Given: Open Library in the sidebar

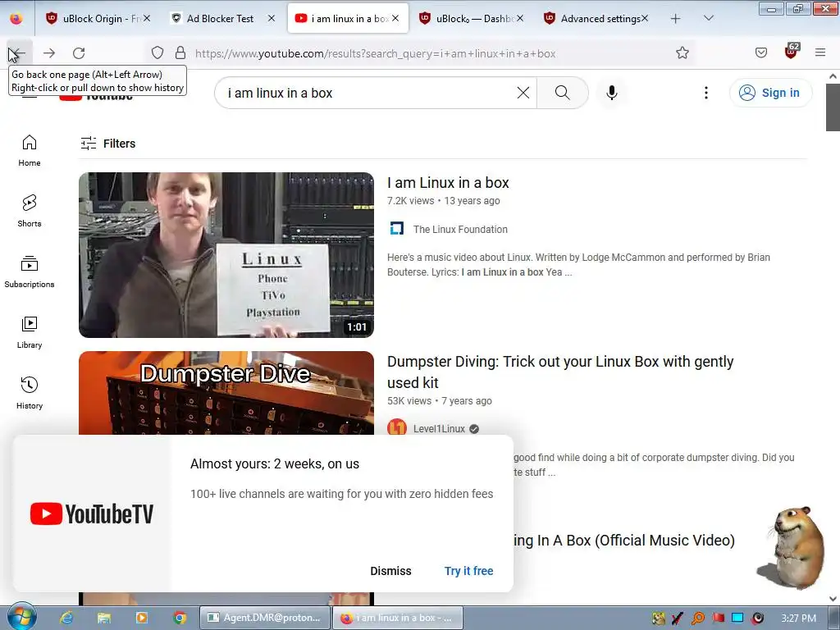Looking at the screenshot, I should click(30, 333).
